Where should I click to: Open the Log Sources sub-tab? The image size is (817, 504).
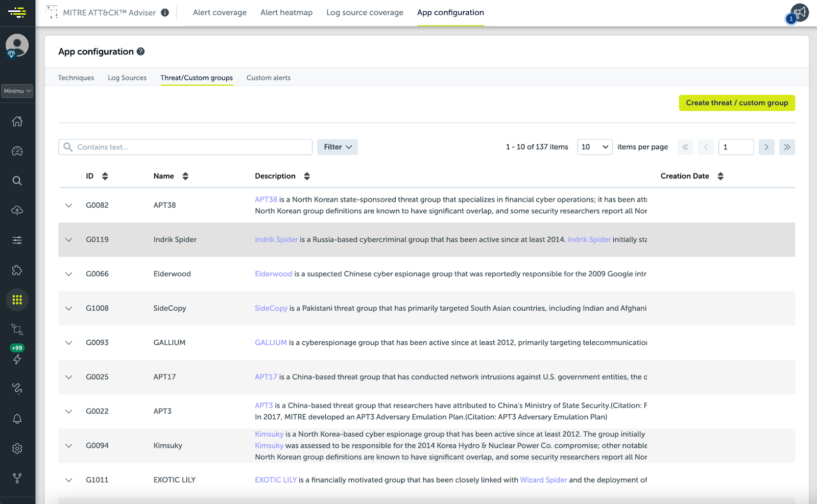coord(127,78)
